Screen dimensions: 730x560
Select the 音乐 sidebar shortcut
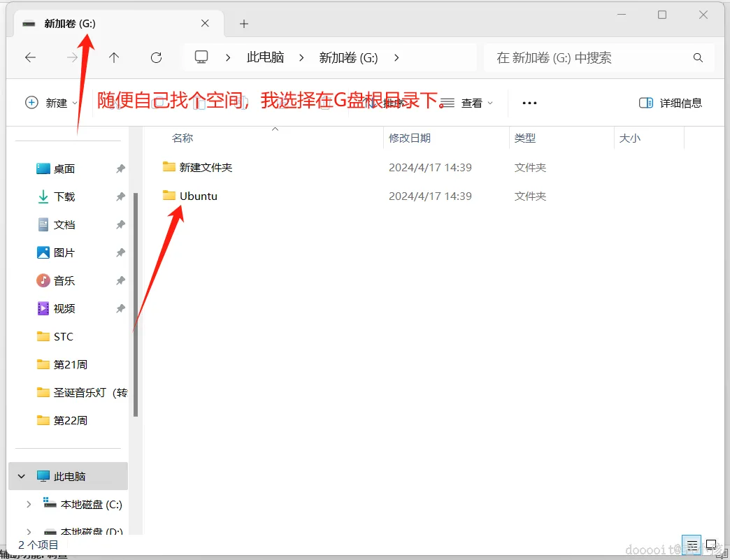pyautogui.click(x=62, y=280)
